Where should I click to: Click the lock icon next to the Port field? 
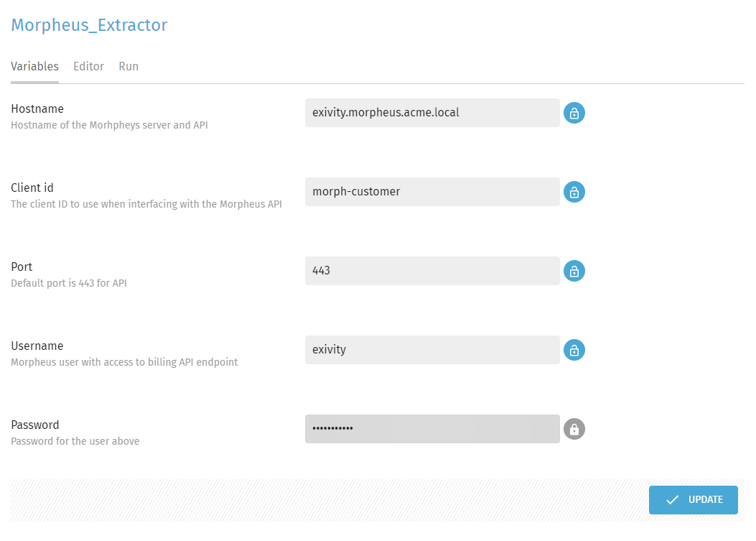coord(574,271)
